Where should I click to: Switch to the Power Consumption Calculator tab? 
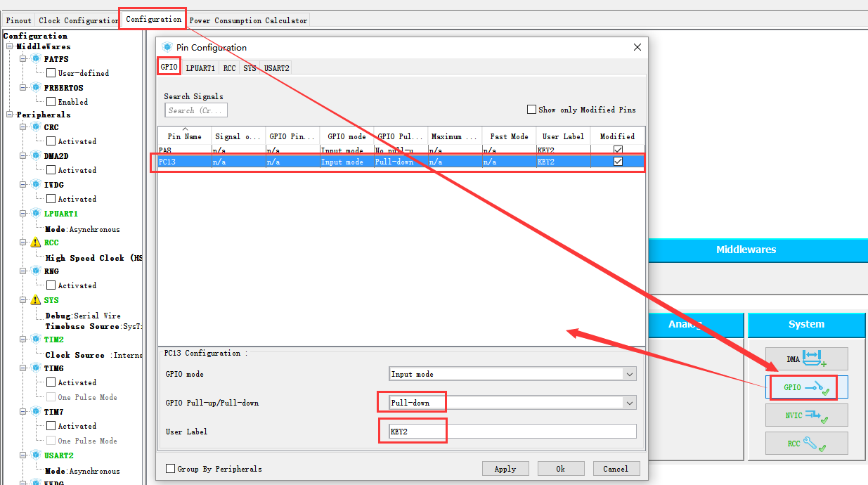click(248, 20)
